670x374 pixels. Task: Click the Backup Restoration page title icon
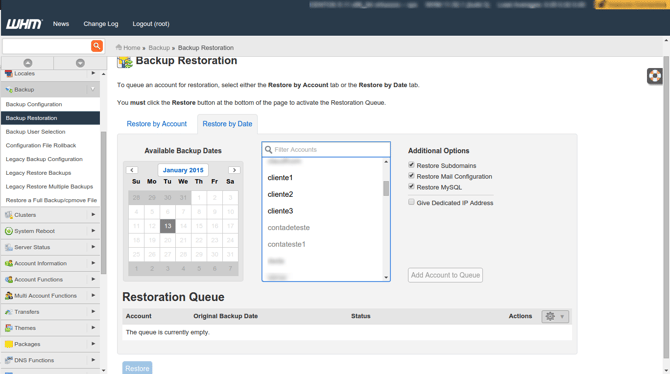click(x=125, y=62)
